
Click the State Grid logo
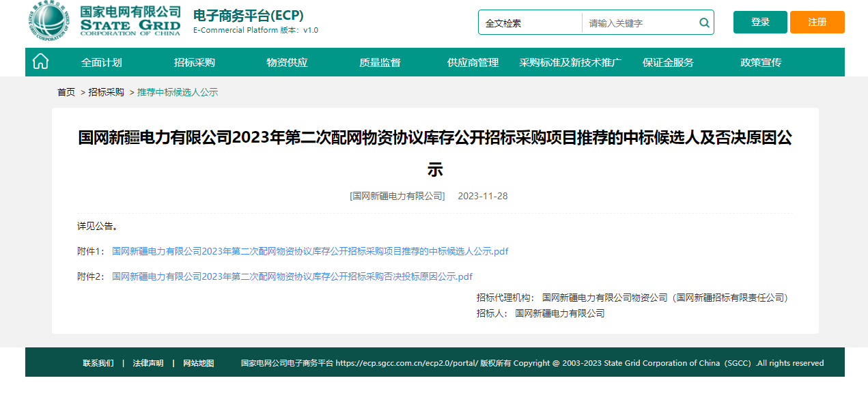coord(104,22)
